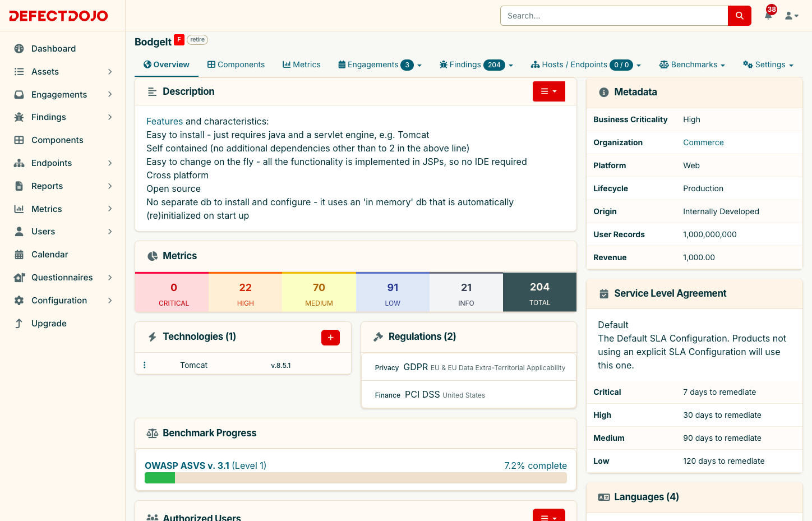Click the benchmark progress bar

356,478
